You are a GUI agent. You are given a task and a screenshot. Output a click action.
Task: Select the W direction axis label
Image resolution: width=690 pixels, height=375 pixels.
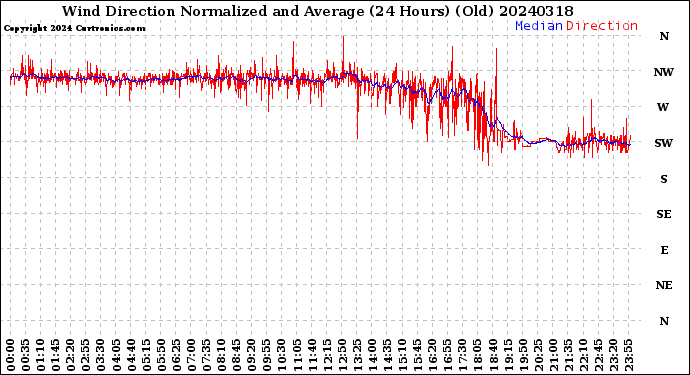663,107
